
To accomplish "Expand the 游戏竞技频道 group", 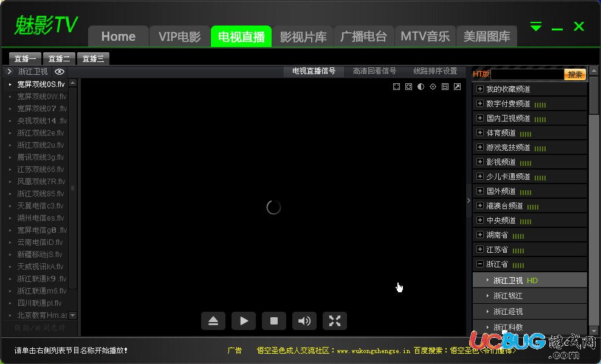I will tap(479, 147).
